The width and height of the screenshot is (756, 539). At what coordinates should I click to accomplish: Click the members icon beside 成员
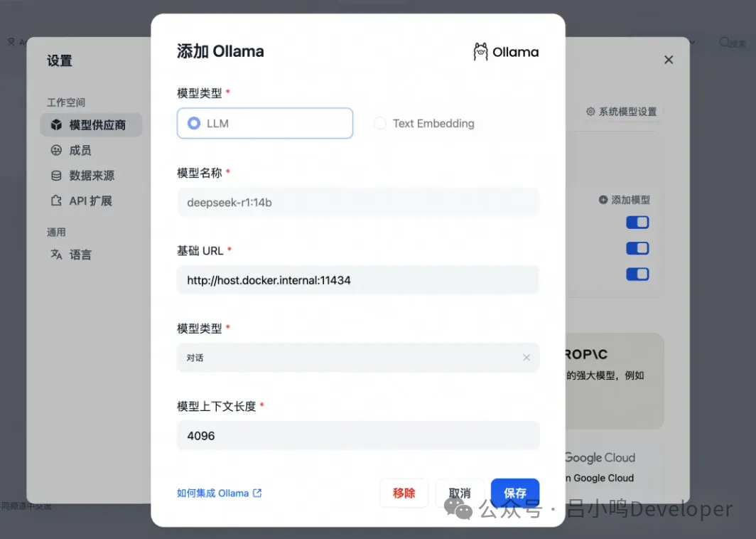pyautogui.click(x=56, y=150)
